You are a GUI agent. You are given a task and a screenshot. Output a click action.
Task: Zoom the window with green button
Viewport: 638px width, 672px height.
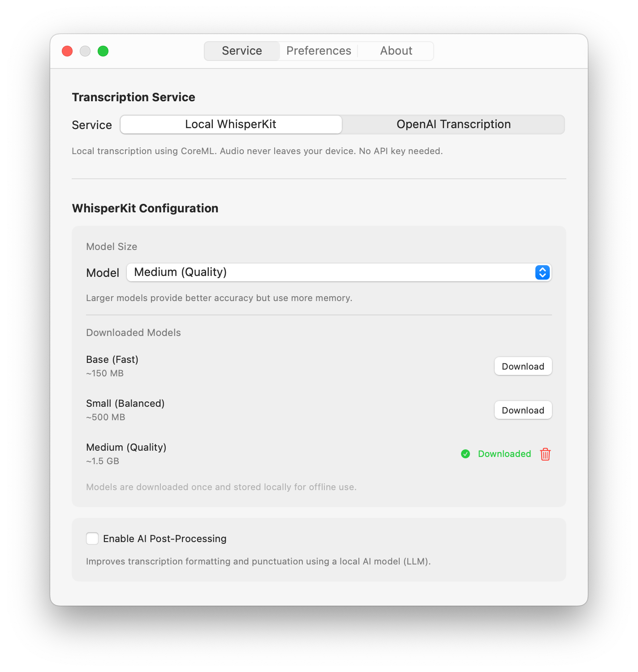tap(103, 51)
